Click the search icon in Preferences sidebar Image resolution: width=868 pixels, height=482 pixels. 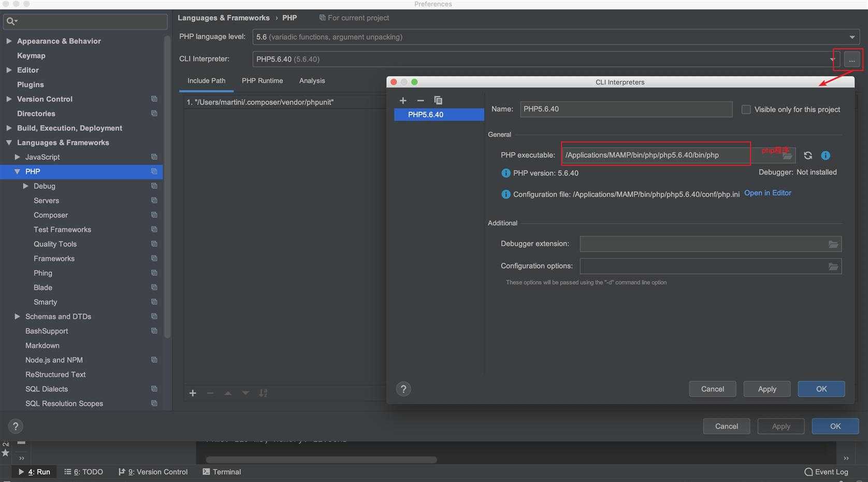pos(11,21)
